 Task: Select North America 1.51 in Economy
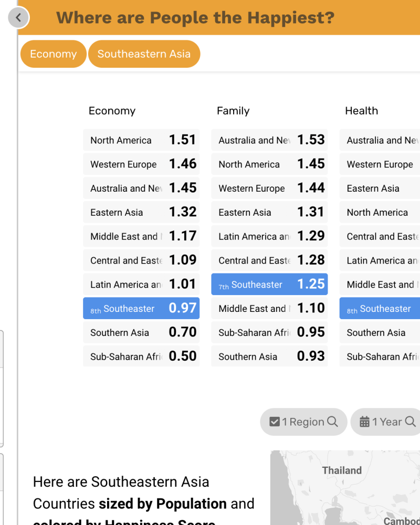click(141, 140)
